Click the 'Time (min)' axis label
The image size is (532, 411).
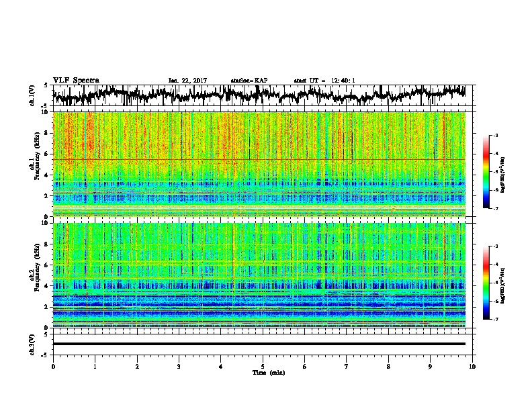[269, 373]
